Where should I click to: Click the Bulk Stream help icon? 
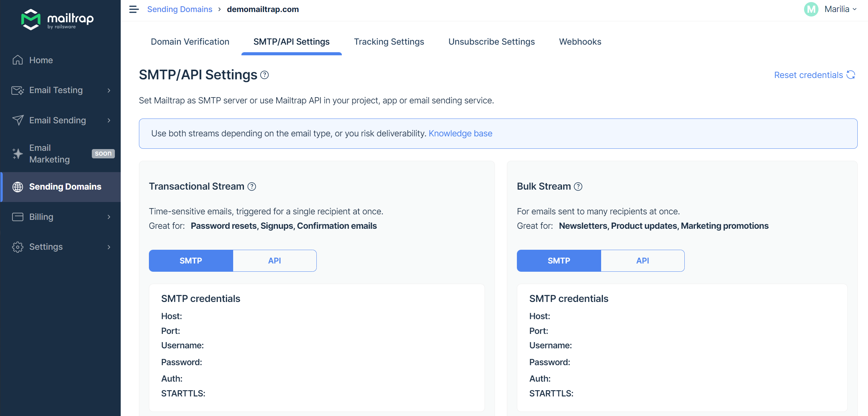click(578, 187)
